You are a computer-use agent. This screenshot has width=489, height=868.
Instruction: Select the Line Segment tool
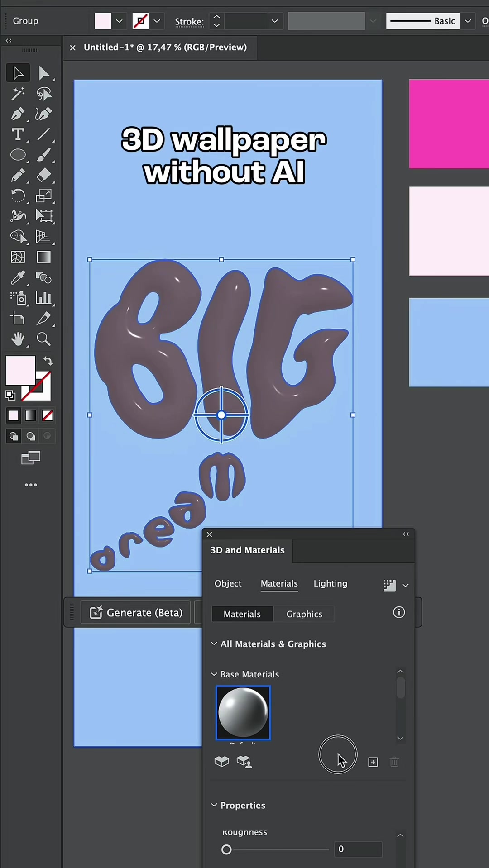[x=44, y=134]
